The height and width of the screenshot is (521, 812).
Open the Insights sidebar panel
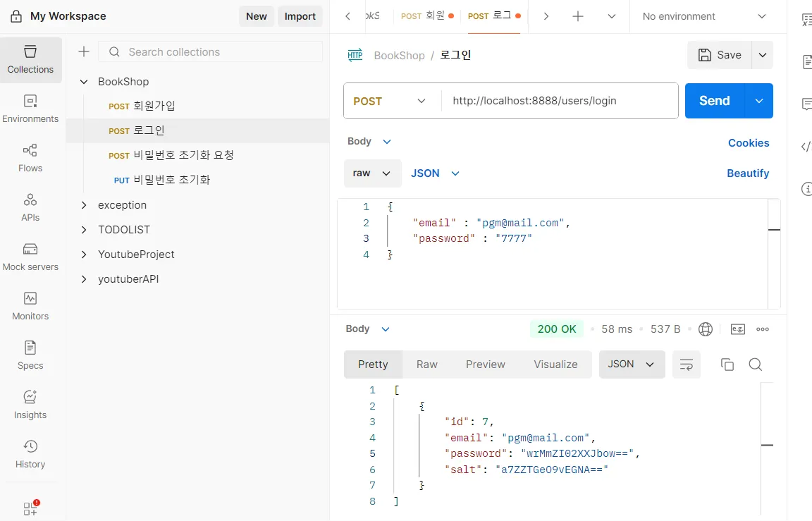coord(30,405)
